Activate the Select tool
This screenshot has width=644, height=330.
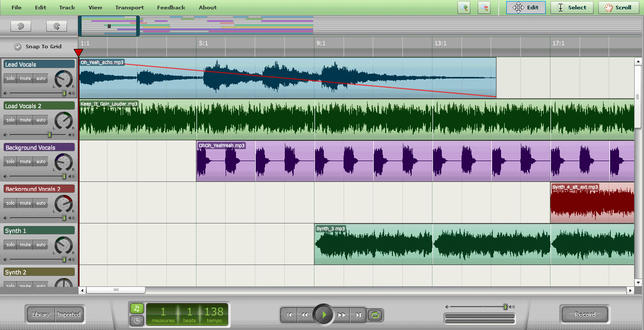[x=572, y=7]
